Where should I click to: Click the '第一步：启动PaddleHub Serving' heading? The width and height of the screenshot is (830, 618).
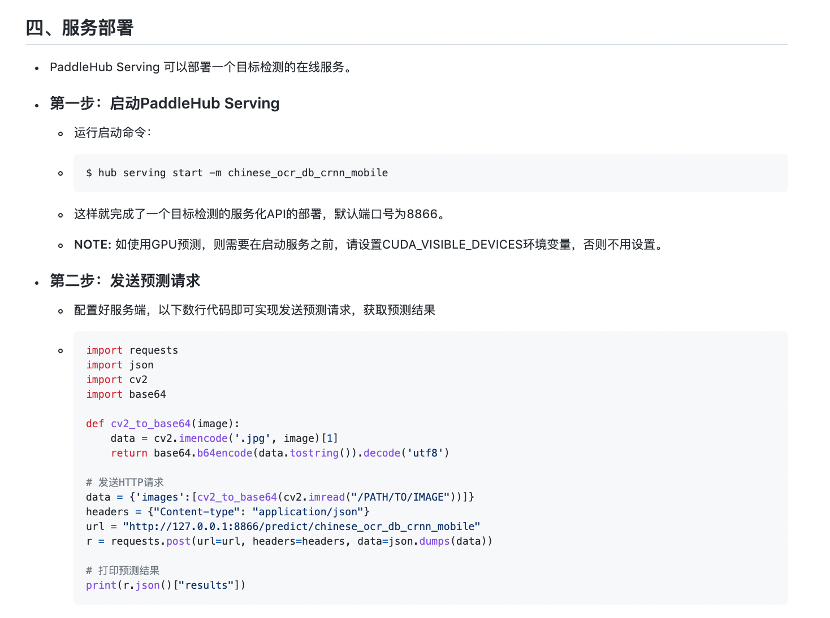[x=165, y=103]
